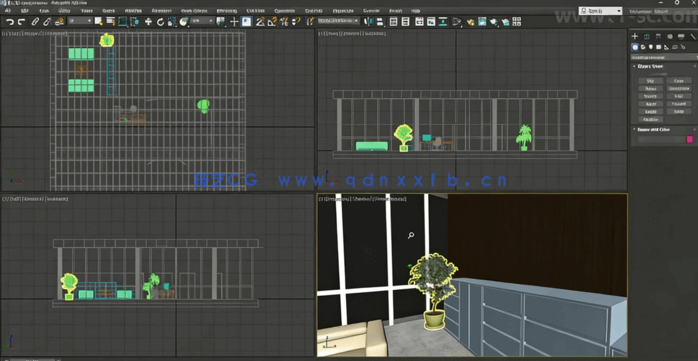Open the Help menu
Viewport: 698px width, 361px height.
(415, 10)
